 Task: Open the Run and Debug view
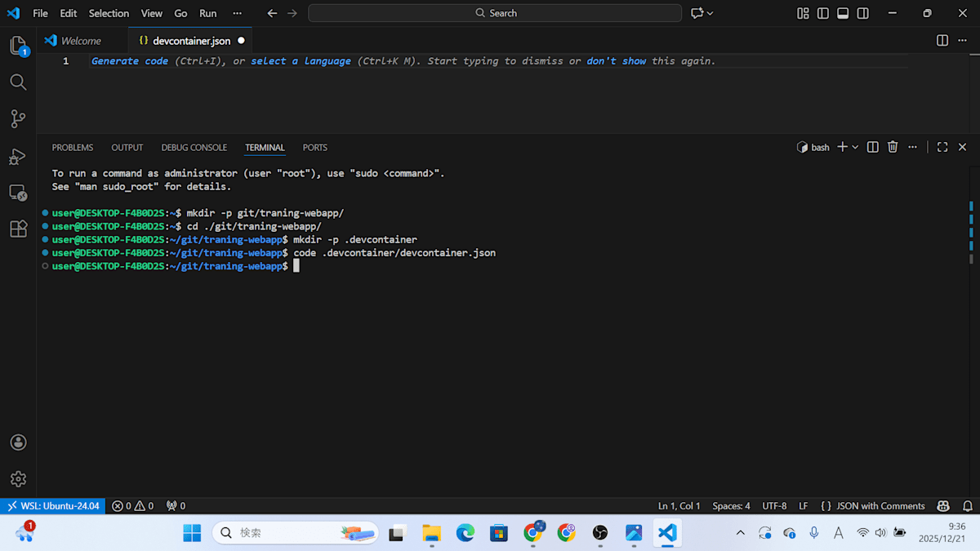[18, 157]
